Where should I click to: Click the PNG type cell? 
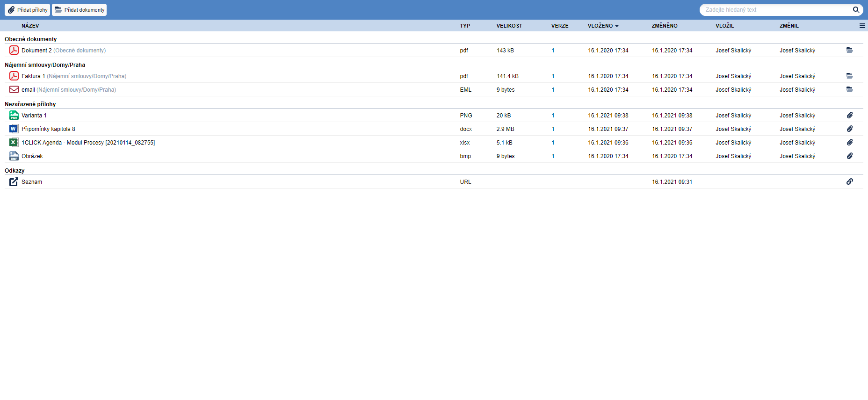point(466,116)
